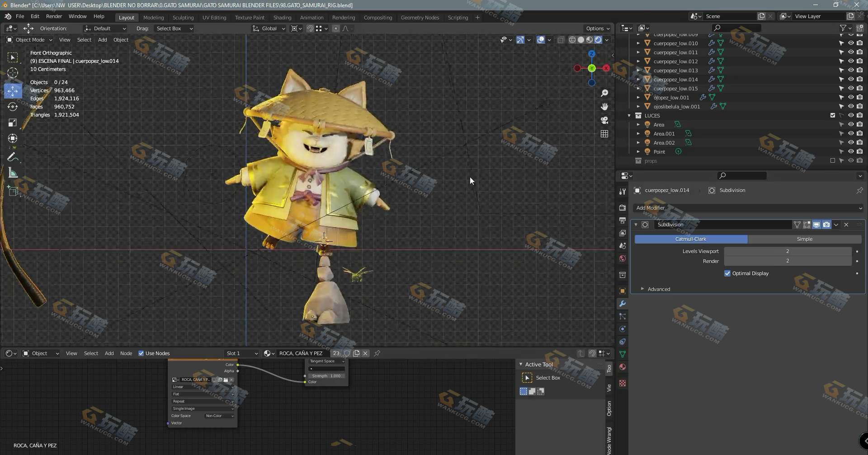Activate the Scale tool
This screenshot has height=455, width=868.
(x=13, y=122)
